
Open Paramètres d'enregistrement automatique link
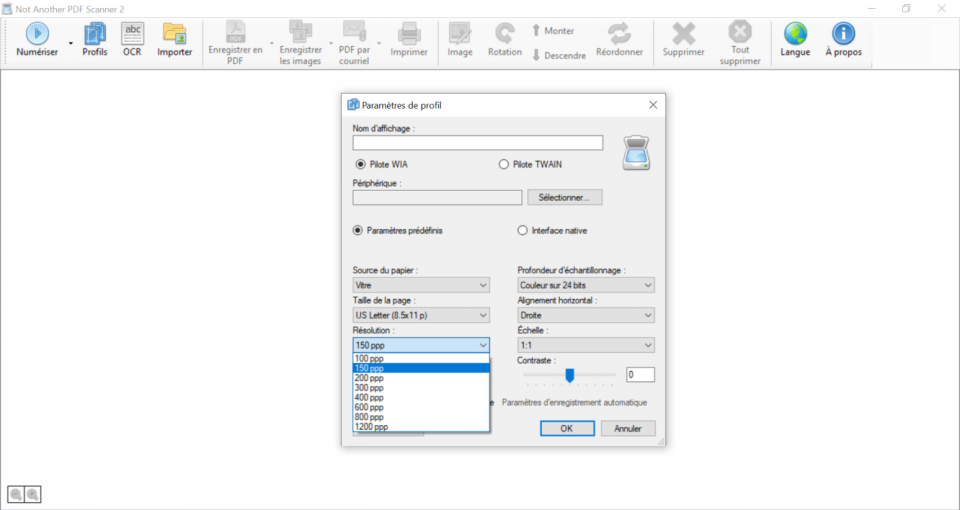pos(574,403)
